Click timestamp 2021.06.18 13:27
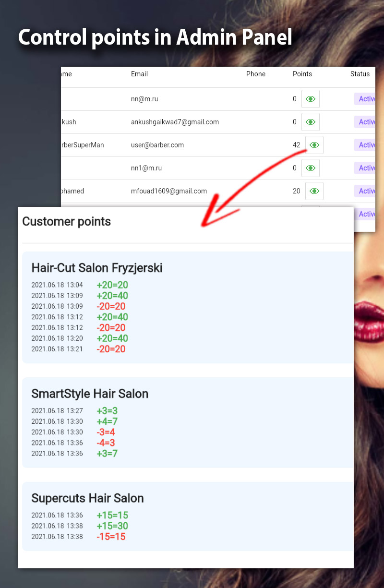The height and width of the screenshot is (588, 384). click(57, 411)
